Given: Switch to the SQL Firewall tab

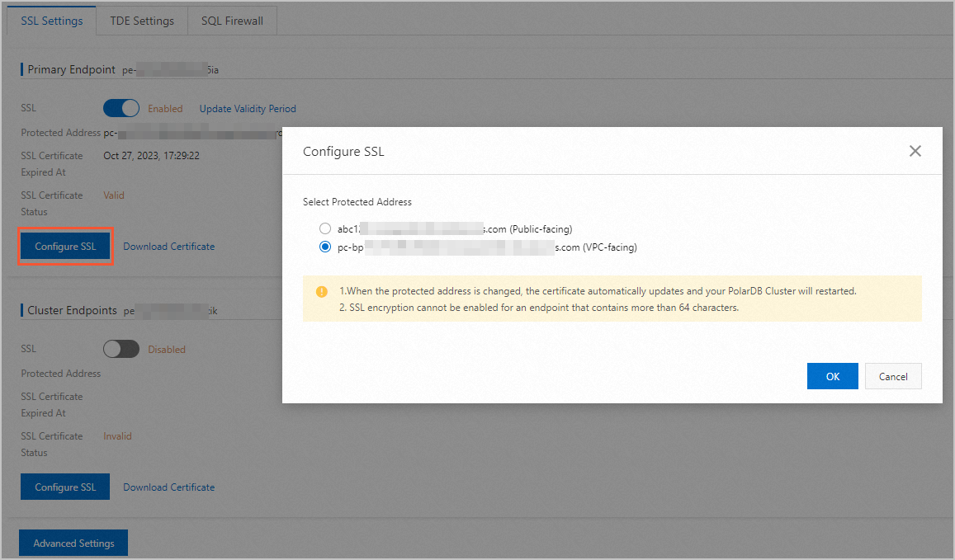Looking at the screenshot, I should (232, 21).
